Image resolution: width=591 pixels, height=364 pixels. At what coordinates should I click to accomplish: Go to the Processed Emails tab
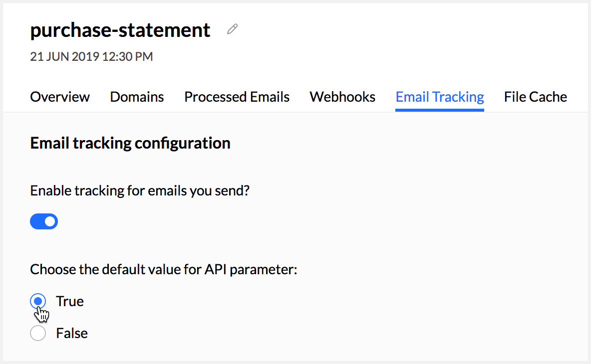tap(237, 97)
